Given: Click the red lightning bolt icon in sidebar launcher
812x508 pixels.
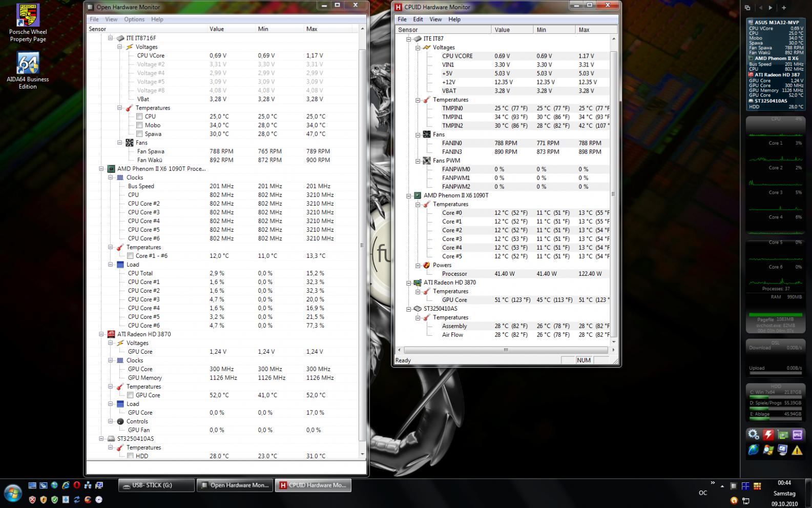Looking at the screenshot, I should pos(768,435).
